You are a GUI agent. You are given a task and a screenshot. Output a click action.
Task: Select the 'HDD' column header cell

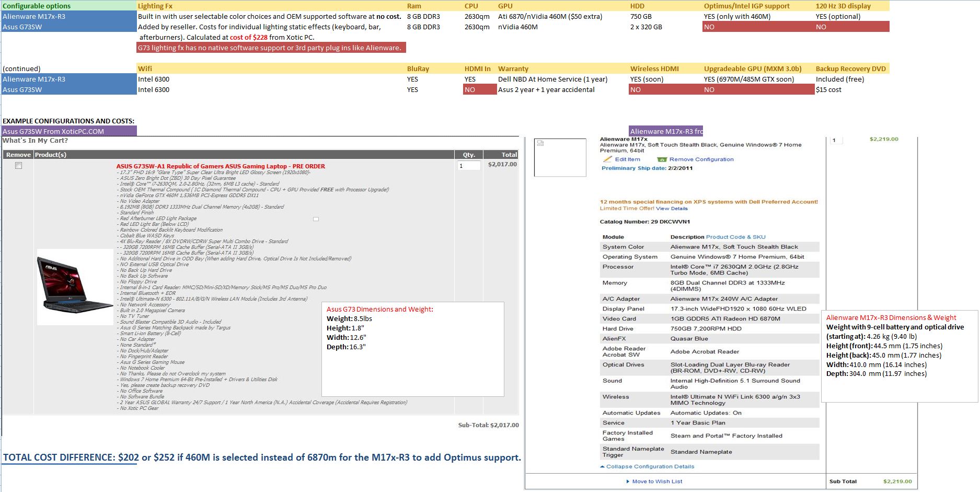(x=666, y=6)
